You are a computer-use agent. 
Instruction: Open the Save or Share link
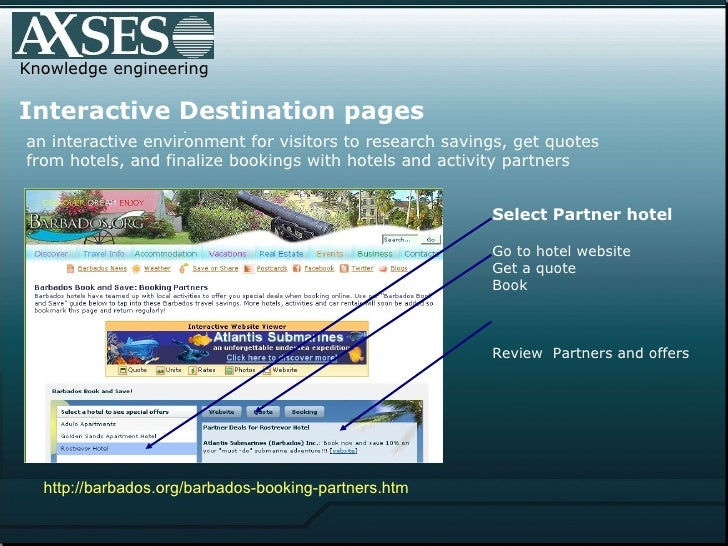(x=215, y=268)
